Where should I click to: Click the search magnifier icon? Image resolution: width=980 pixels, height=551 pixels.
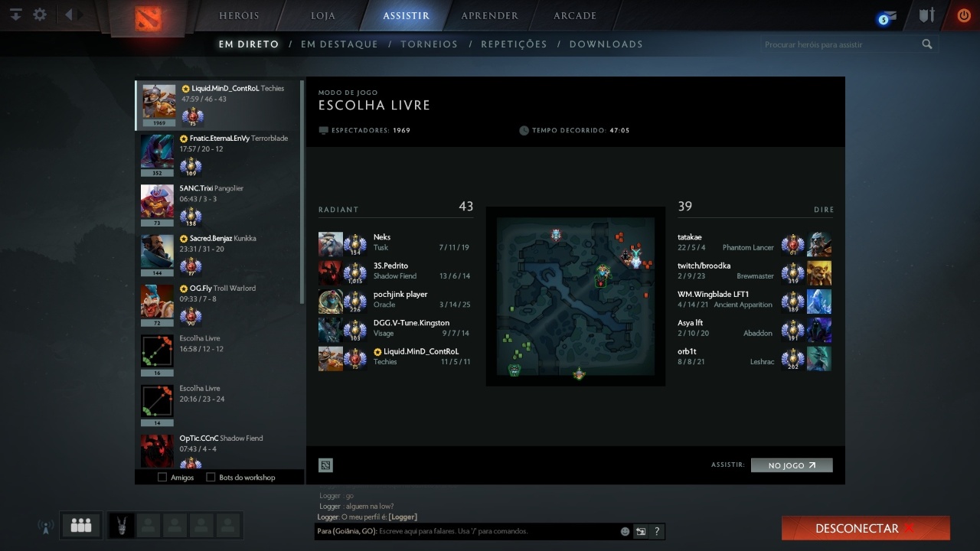click(x=927, y=44)
